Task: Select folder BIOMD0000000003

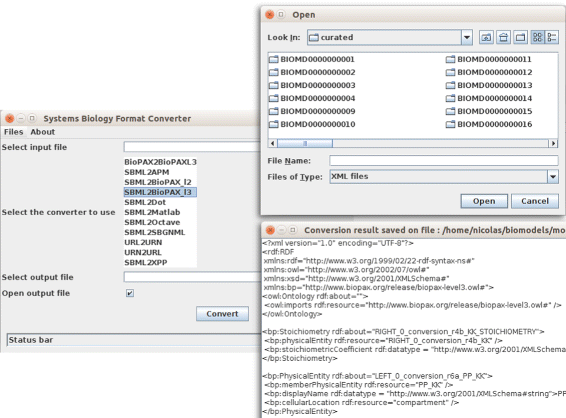Action: click(x=312, y=85)
